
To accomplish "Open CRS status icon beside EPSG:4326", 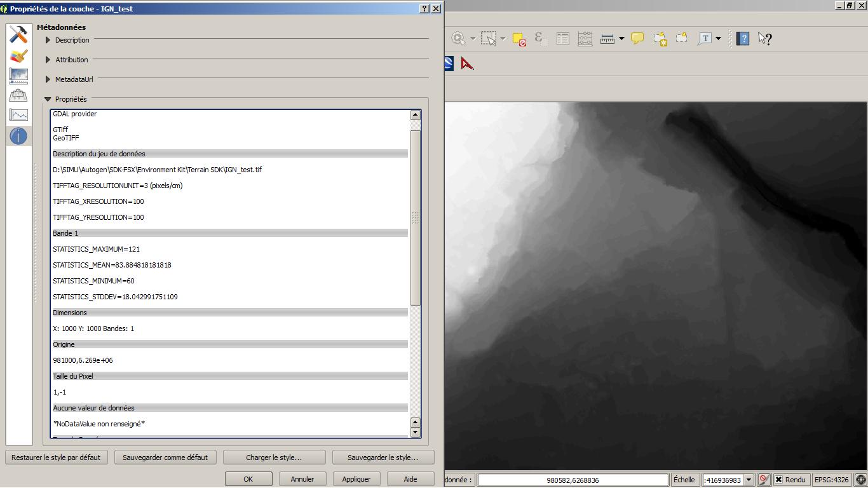I will tap(861, 480).
